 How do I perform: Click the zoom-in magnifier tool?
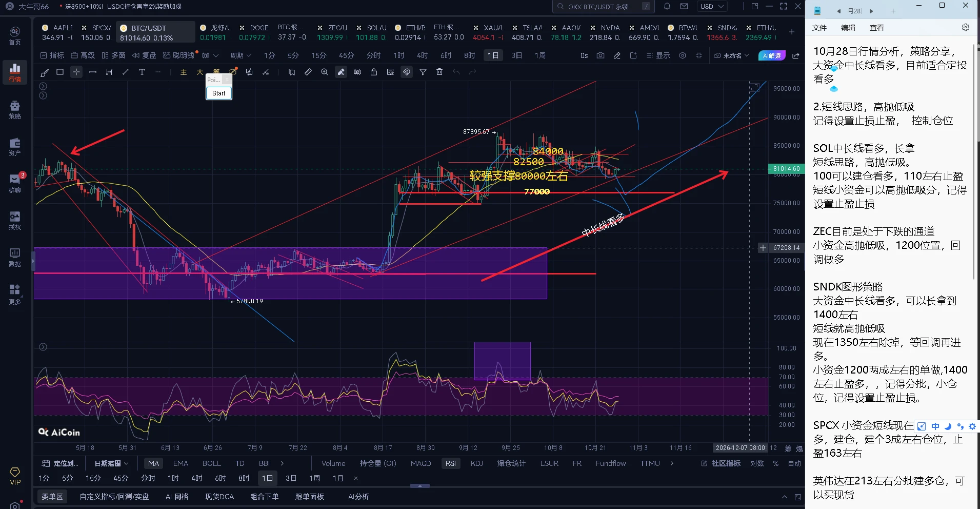(325, 72)
